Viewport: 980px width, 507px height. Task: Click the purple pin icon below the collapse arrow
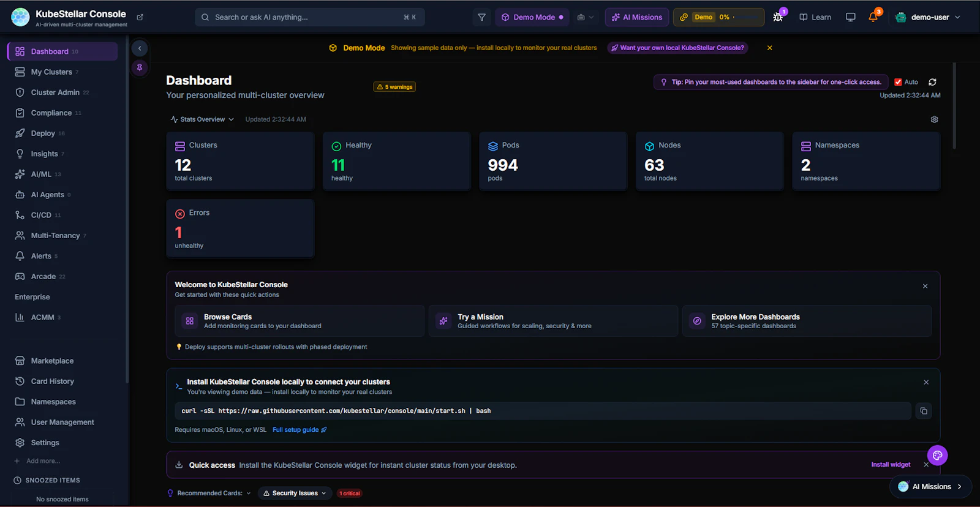click(x=140, y=68)
